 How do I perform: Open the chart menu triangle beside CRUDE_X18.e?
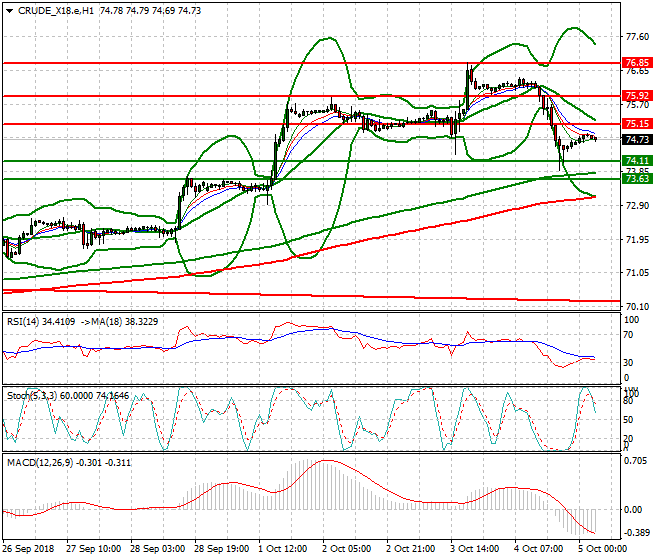(x=9, y=11)
